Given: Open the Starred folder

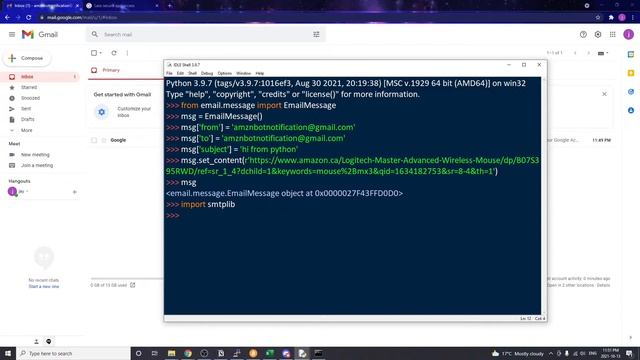Looking at the screenshot, I should [29, 87].
